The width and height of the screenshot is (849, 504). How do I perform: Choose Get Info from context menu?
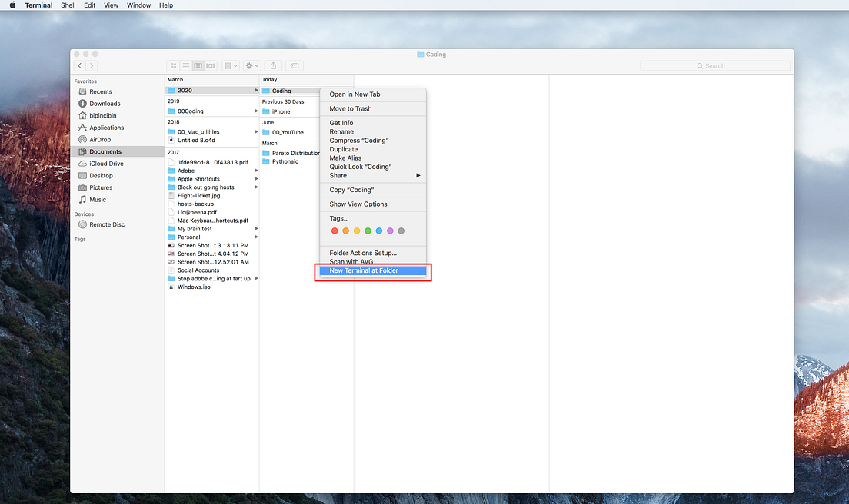click(x=372, y=123)
